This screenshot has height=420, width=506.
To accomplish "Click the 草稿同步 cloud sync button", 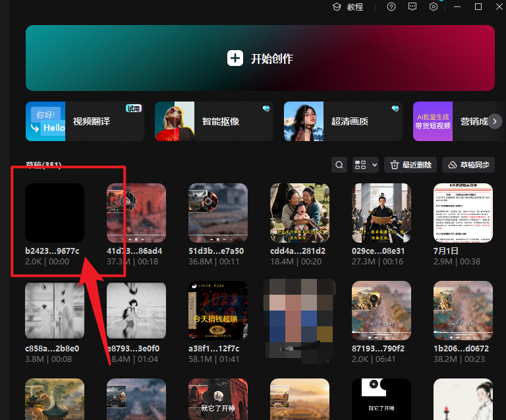I will point(468,165).
